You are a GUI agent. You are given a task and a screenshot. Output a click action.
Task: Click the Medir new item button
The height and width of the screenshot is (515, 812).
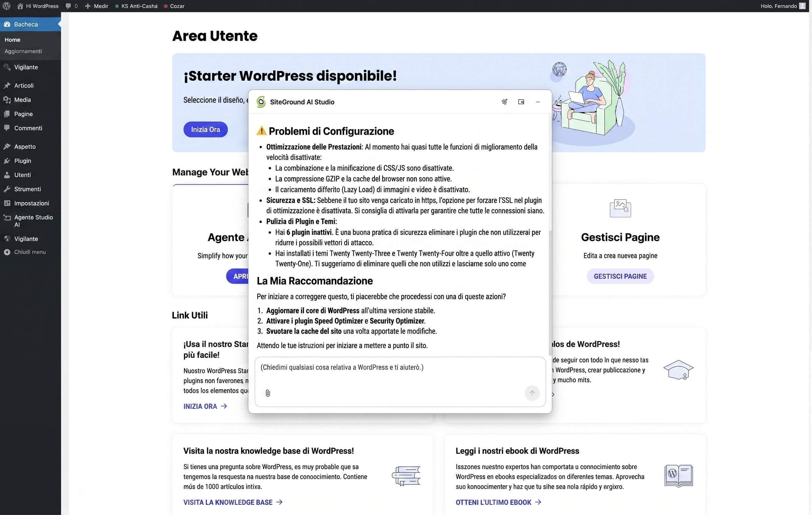coord(97,6)
